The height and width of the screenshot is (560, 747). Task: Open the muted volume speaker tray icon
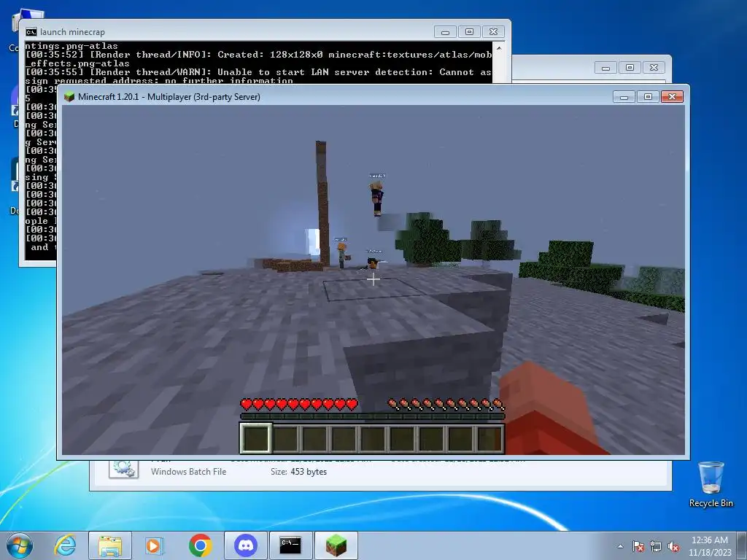(x=673, y=546)
